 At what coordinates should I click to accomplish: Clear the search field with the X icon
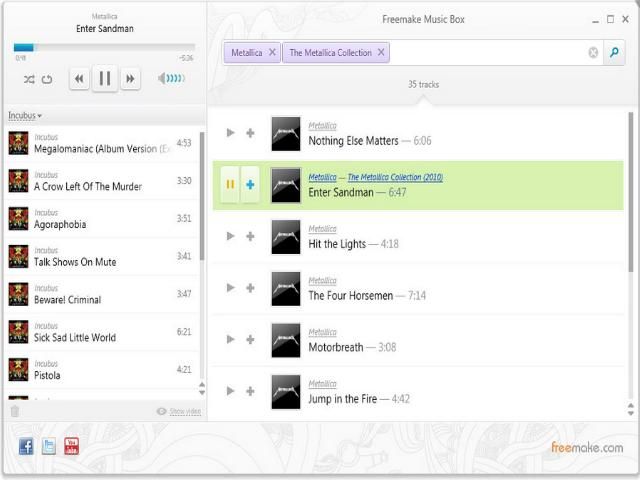click(593, 53)
